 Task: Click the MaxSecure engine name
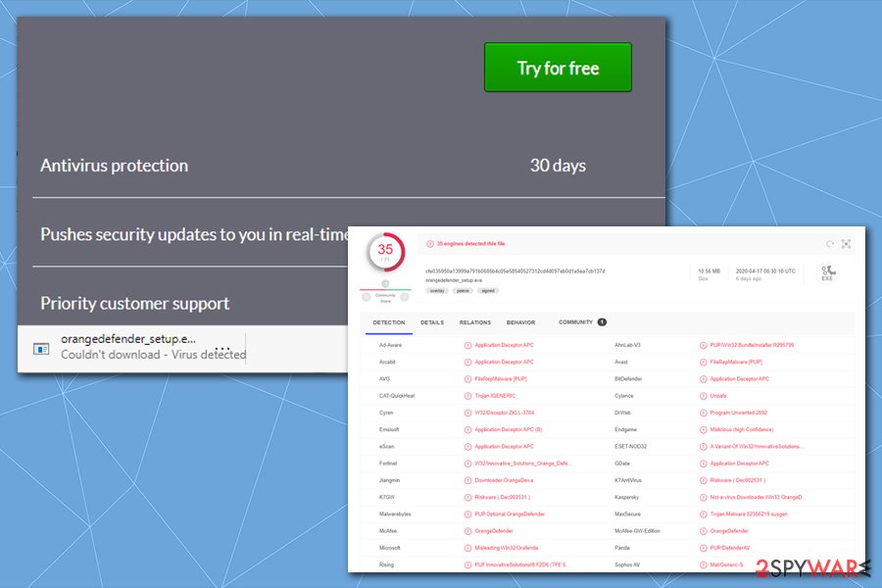[x=627, y=514]
